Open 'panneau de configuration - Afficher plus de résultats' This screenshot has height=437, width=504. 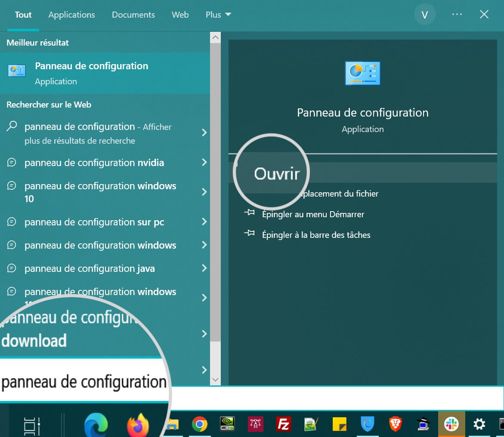pos(98,133)
